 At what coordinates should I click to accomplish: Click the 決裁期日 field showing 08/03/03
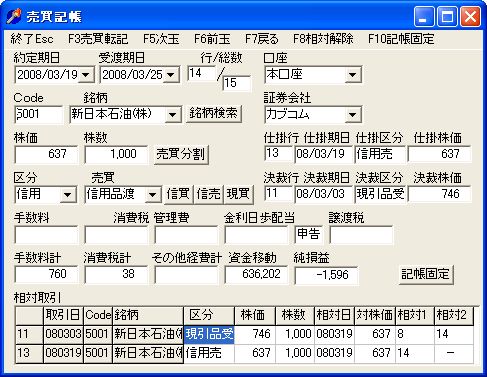pos(323,194)
